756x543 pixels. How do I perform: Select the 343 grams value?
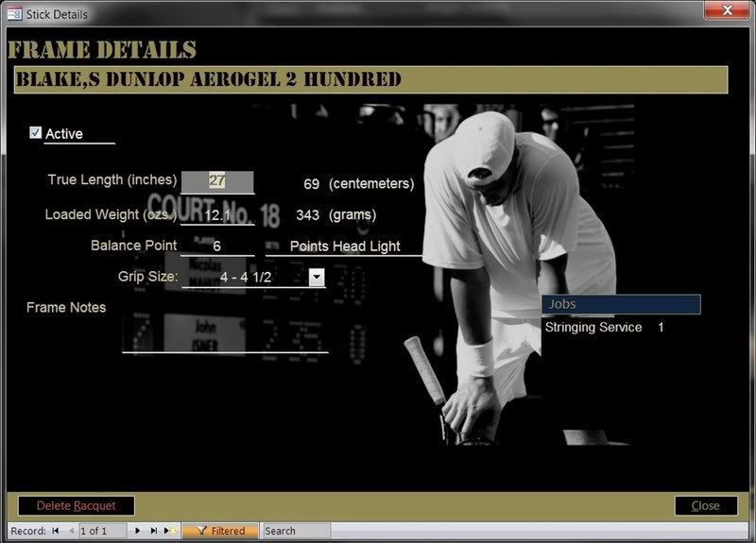pyautogui.click(x=308, y=215)
